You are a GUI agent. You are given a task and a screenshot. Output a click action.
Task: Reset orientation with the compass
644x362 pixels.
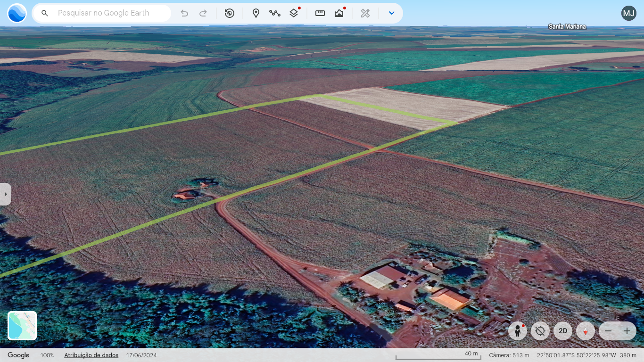[x=586, y=331]
